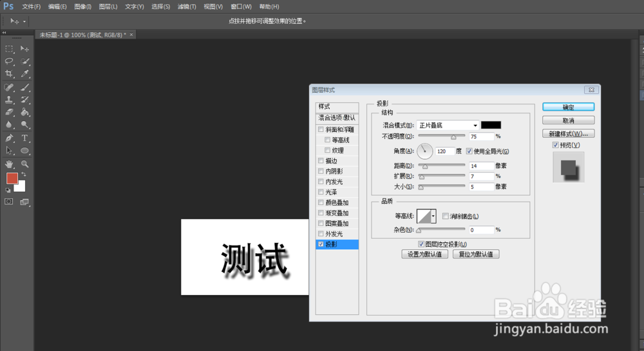Enable the Inner Shadow (内阴影) checkbox

321,171
